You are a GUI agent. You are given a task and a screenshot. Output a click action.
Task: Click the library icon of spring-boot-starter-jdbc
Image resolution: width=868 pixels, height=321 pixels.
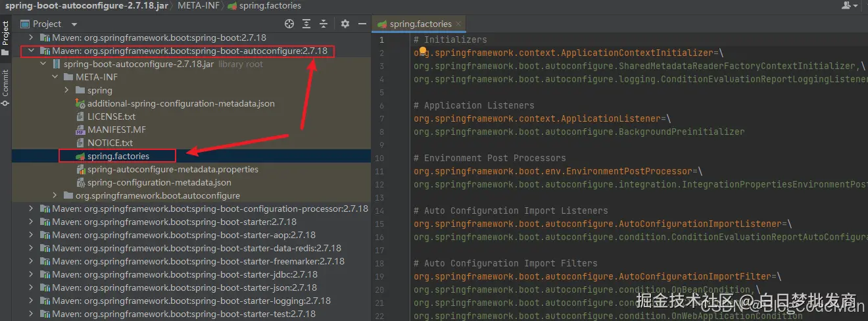[45, 275]
